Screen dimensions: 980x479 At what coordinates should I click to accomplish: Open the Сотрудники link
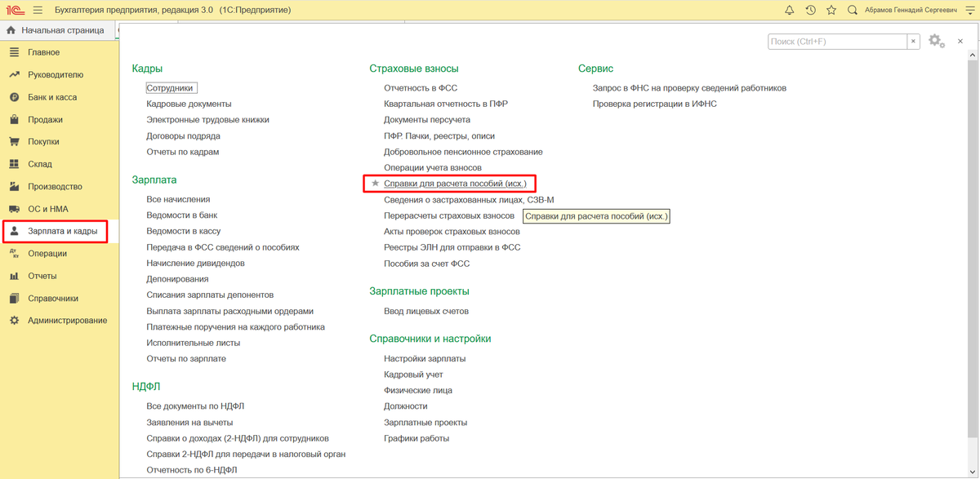(171, 87)
